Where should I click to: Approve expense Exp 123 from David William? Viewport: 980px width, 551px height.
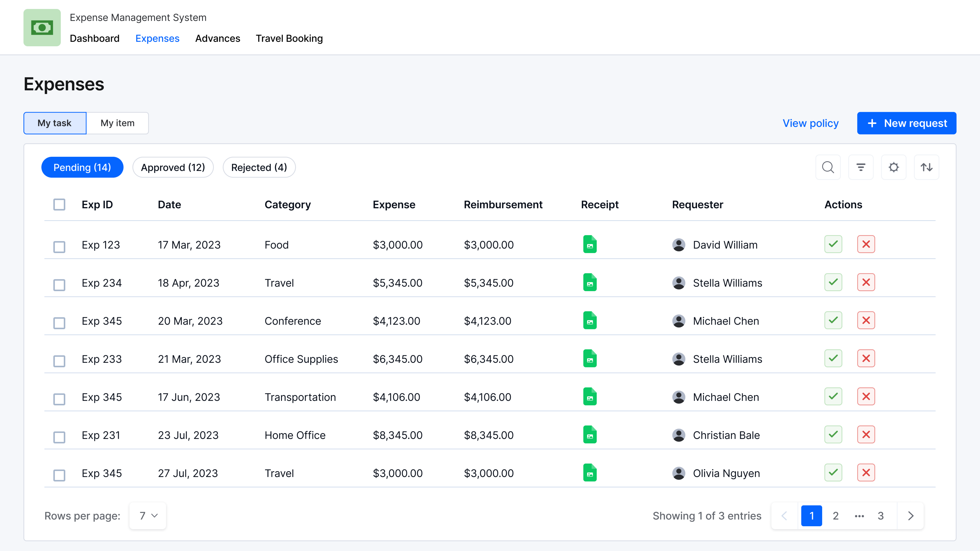833,244
